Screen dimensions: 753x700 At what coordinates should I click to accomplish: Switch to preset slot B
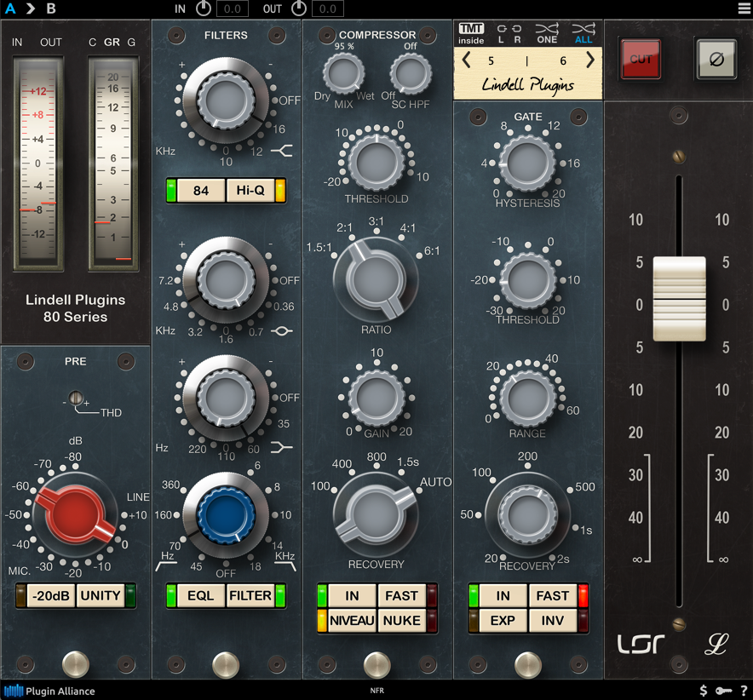(51, 9)
